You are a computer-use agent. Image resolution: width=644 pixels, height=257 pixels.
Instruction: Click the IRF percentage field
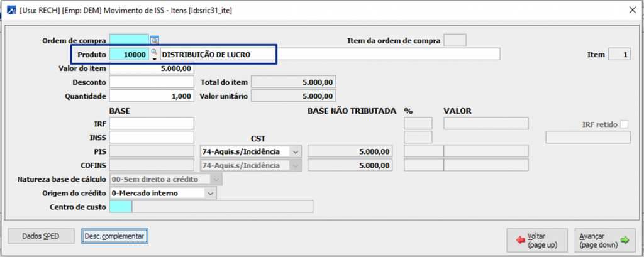[418, 123]
